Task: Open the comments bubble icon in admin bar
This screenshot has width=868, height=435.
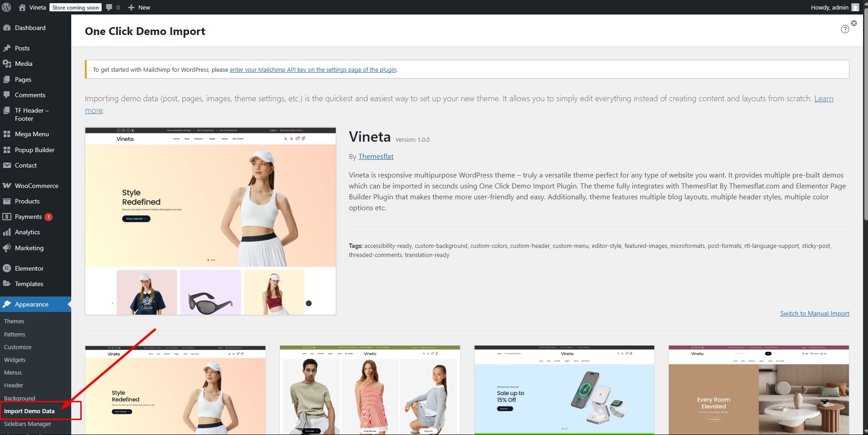Action: click(109, 7)
